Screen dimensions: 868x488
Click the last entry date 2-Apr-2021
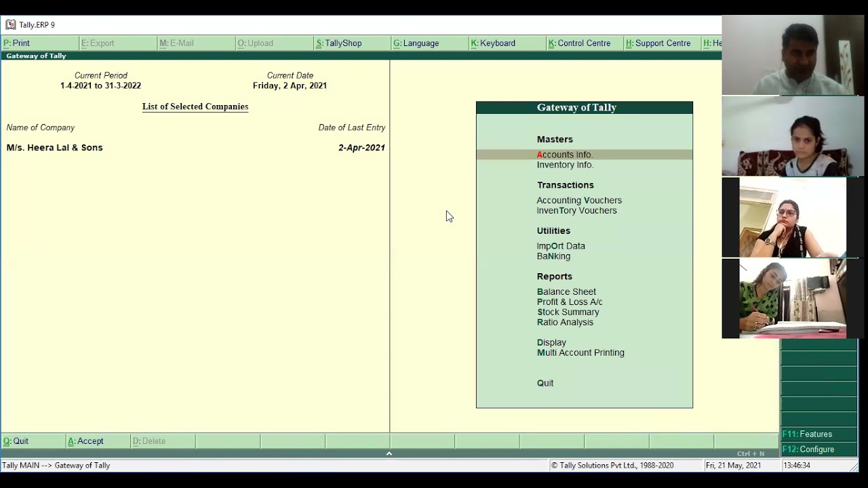coord(361,148)
